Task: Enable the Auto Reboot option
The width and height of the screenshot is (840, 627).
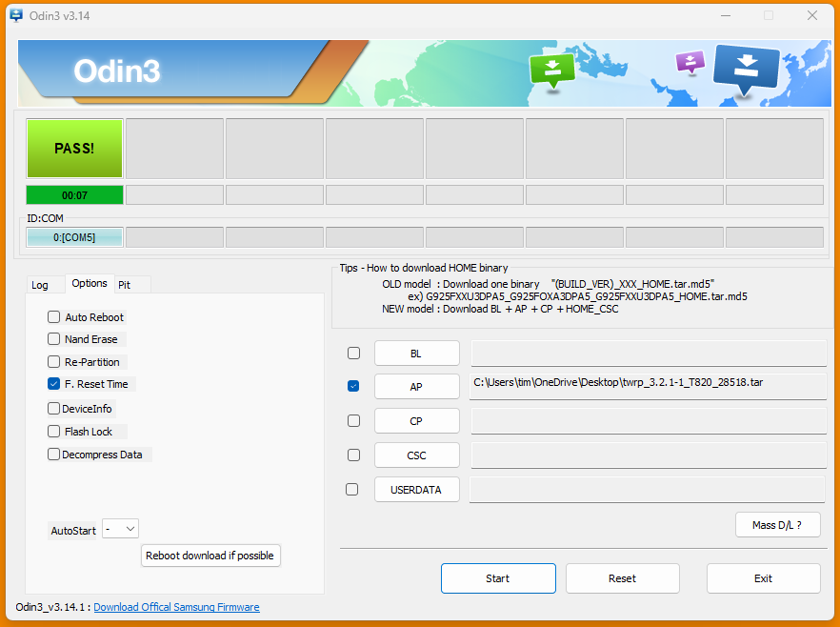Action: [54, 317]
